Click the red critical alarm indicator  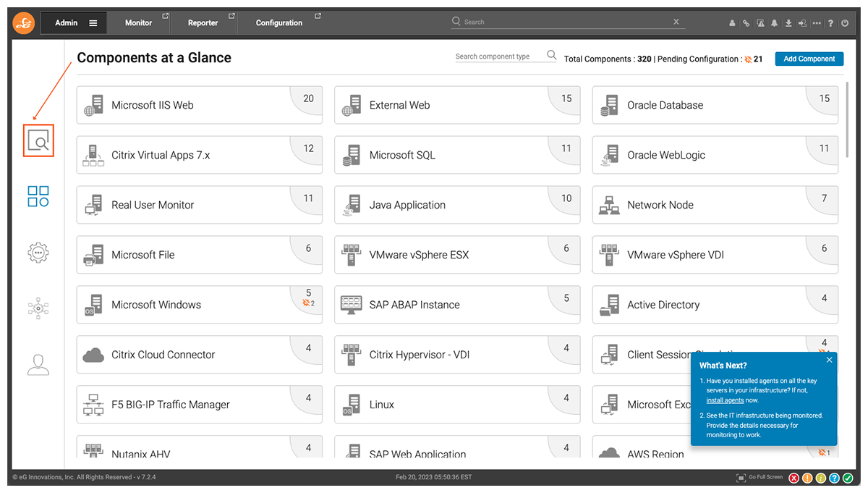click(x=794, y=478)
